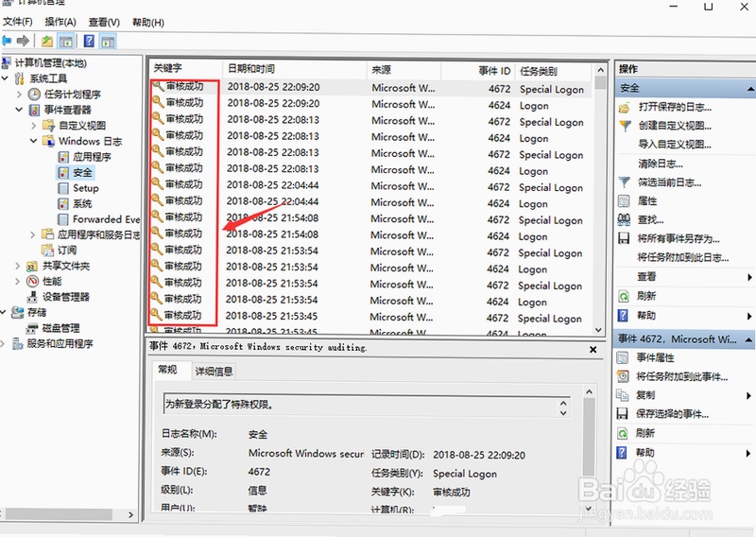Image resolution: width=756 pixels, height=537 pixels.
Task: Collapse the 存储 node
Action: click(4, 313)
